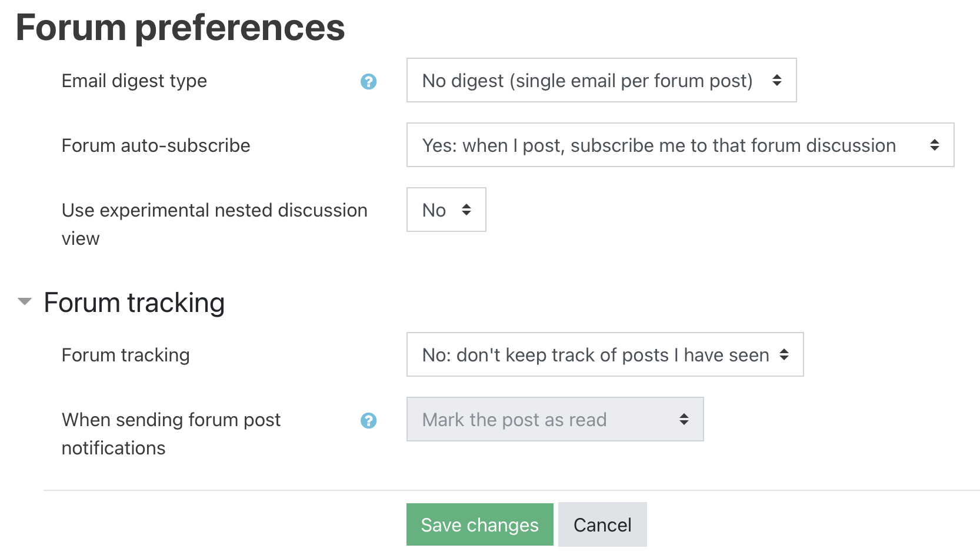Click the arrows on the Forum auto-subscribe select
Image resolution: width=980 pixels, height=558 pixels.
pos(934,145)
